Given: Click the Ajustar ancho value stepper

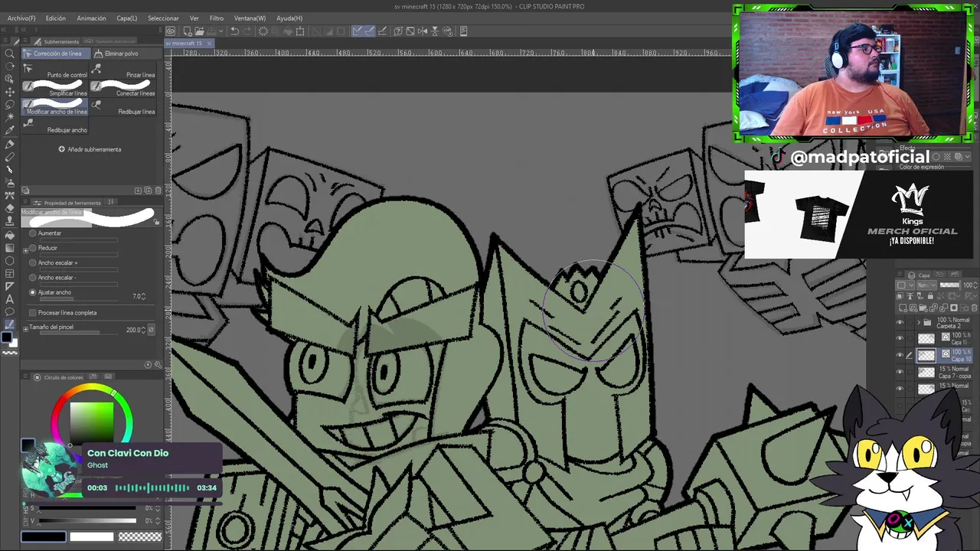Looking at the screenshot, I should (144, 296).
